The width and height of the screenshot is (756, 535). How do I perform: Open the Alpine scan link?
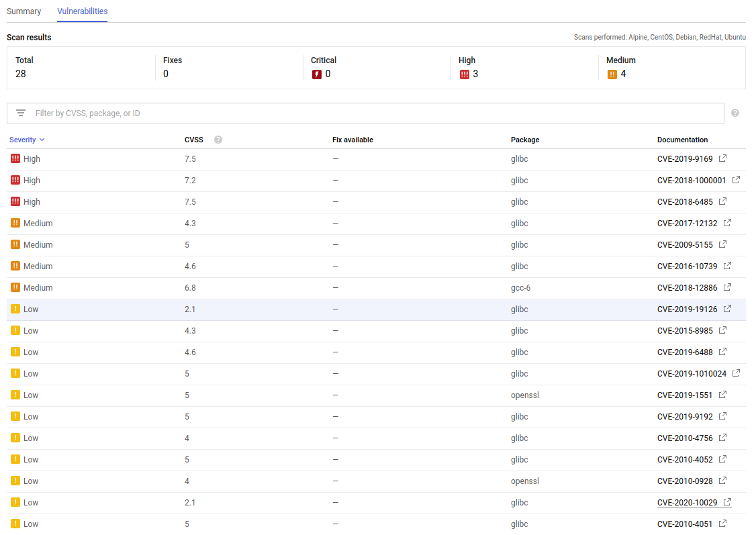[x=637, y=37]
